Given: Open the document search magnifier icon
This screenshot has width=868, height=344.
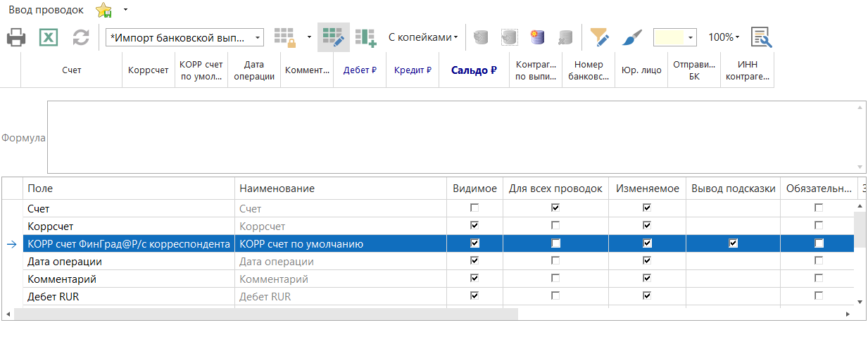Looking at the screenshot, I should click(x=761, y=37).
